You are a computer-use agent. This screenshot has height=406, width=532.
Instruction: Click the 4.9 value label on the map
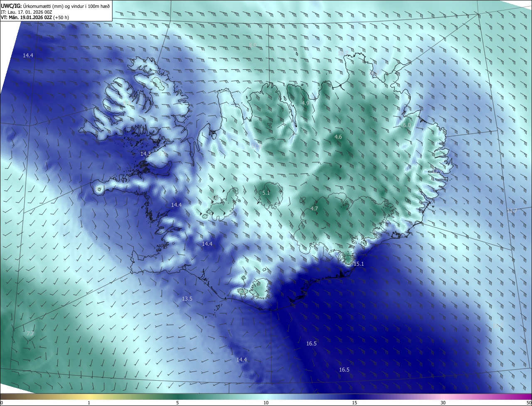click(x=305, y=103)
